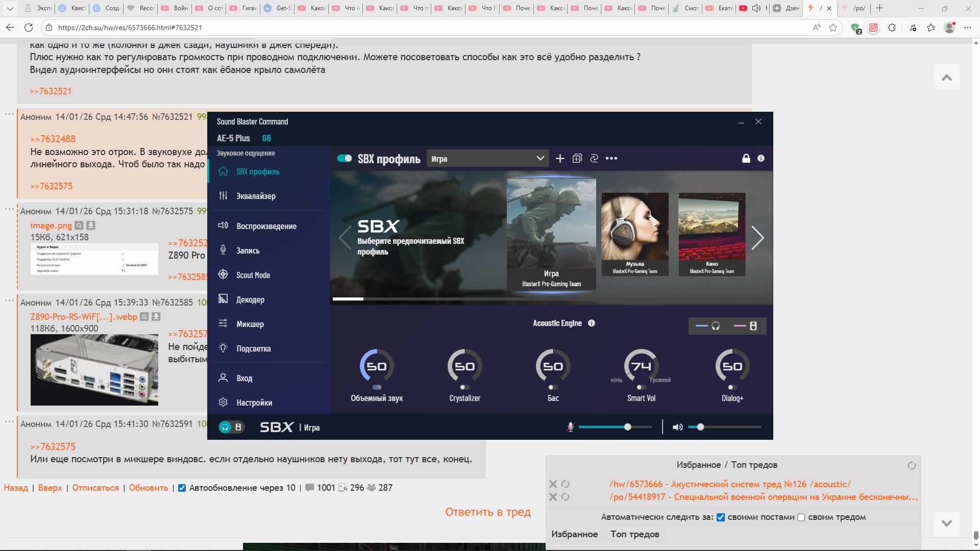Image resolution: width=980 pixels, height=551 pixels.
Task: Open Scout Mode in the sidebar
Action: 253,275
